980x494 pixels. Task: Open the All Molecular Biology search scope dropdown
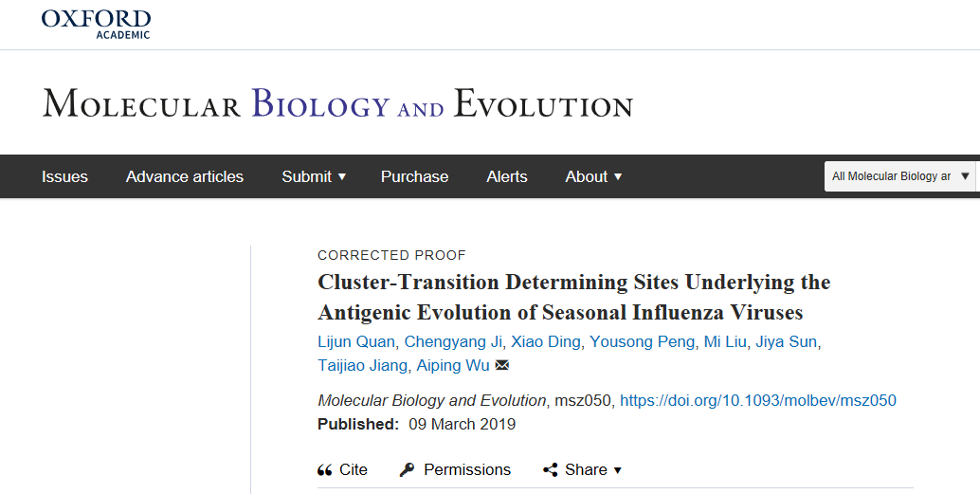tap(899, 176)
